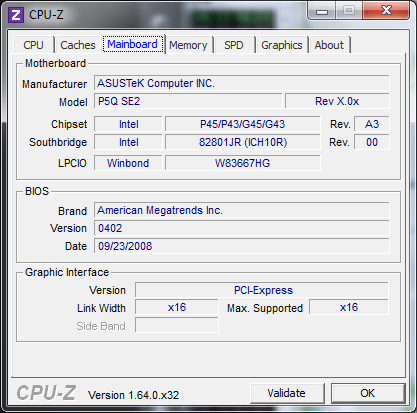Click the Southbridge label
Image resolution: width=417 pixels, height=413 pixels.
coord(58,142)
